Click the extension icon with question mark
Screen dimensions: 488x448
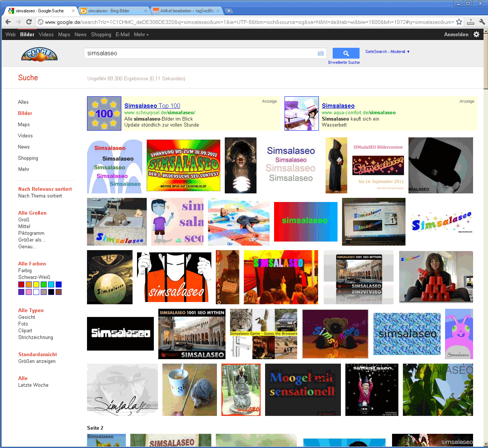click(471, 22)
